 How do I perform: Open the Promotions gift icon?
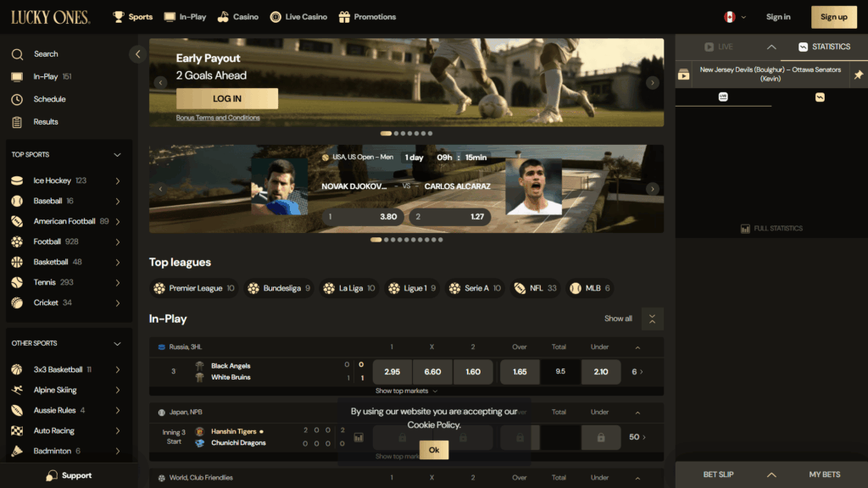click(344, 16)
